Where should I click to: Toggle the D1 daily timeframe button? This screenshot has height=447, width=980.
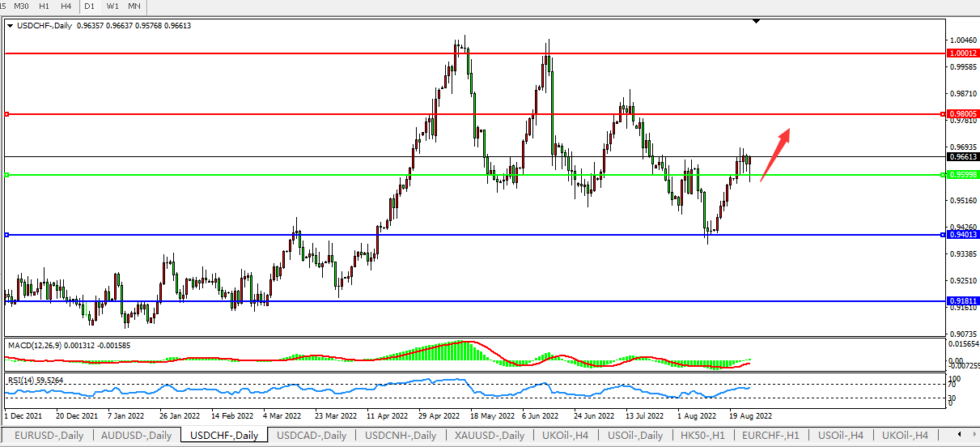[90, 6]
